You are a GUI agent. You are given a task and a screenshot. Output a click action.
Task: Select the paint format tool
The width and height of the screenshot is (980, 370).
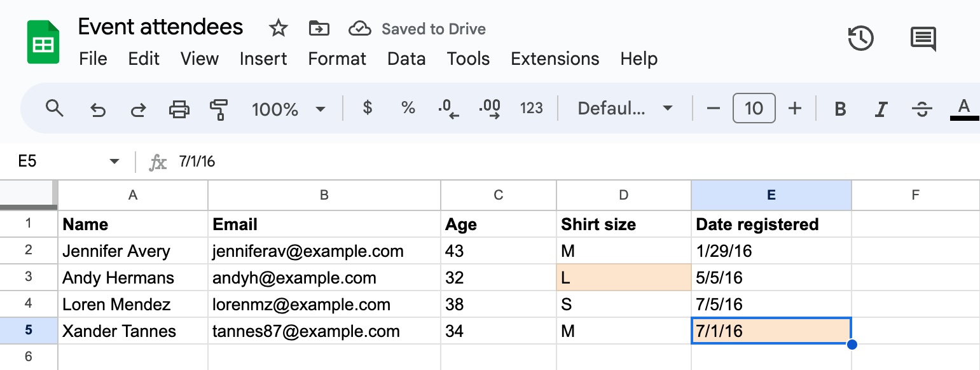pyautogui.click(x=219, y=109)
